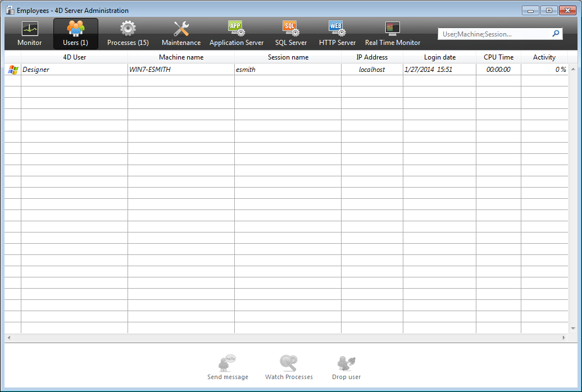Close the 4D Server Administration window
Image resolution: width=582 pixels, height=392 pixels.
pyautogui.click(x=567, y=11)
